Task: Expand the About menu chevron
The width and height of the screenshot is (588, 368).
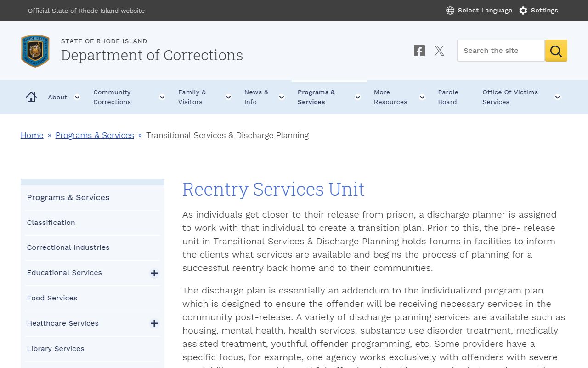Action: 77,97
